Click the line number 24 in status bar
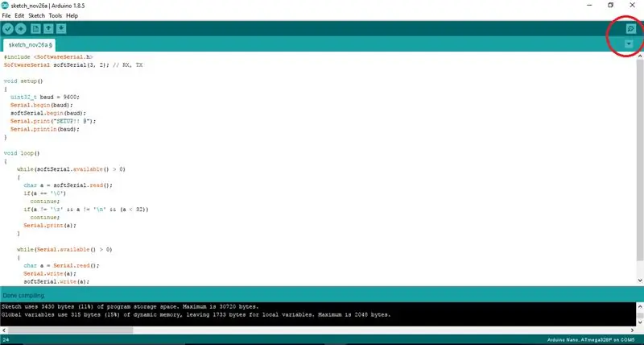This screenshot has width=644, height=345. 6,340
